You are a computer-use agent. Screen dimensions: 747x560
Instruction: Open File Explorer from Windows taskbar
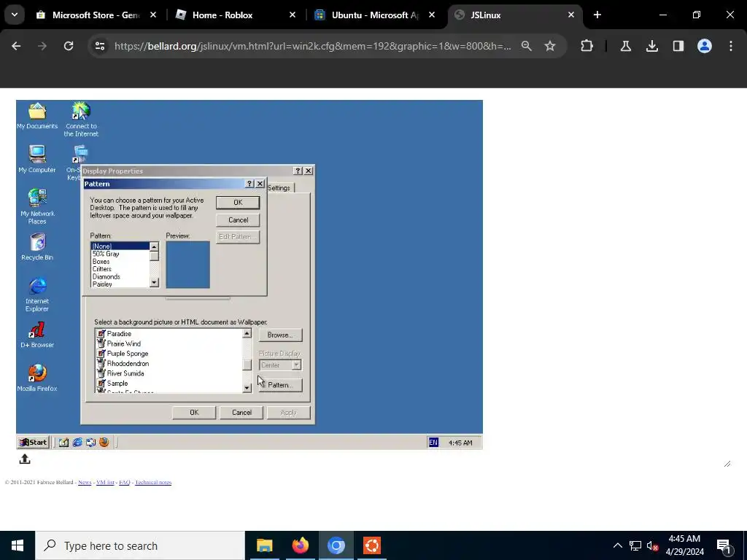tap(264, 545)
